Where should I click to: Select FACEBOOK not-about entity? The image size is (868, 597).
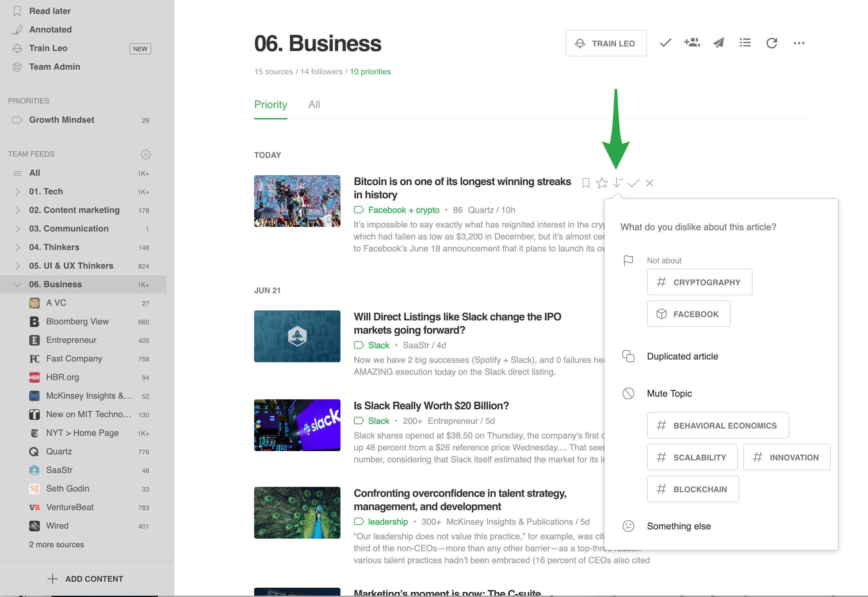coord(688,314)
